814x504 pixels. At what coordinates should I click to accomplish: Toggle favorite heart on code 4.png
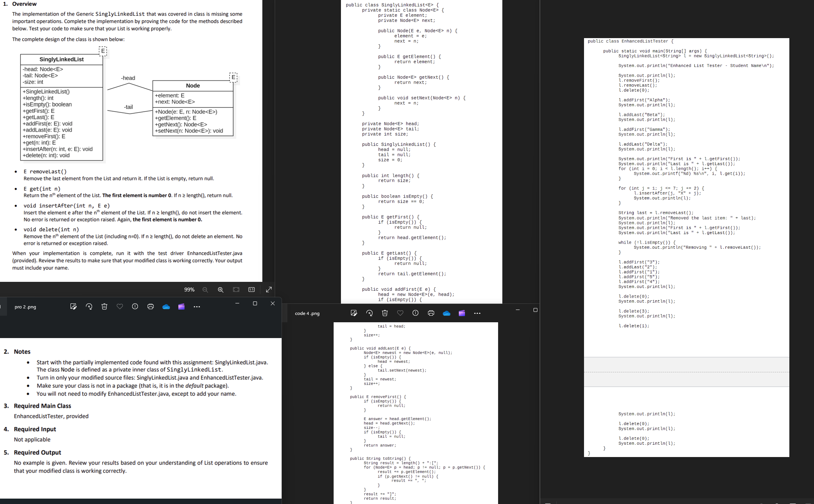pos(400,313)
